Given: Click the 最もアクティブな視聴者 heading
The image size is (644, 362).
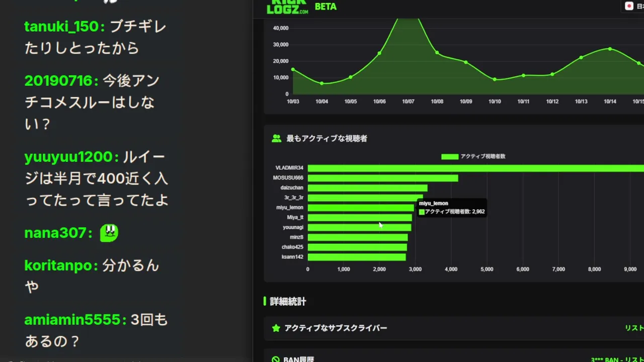Looking at the screenshot, I should click(x=327, y=138).
